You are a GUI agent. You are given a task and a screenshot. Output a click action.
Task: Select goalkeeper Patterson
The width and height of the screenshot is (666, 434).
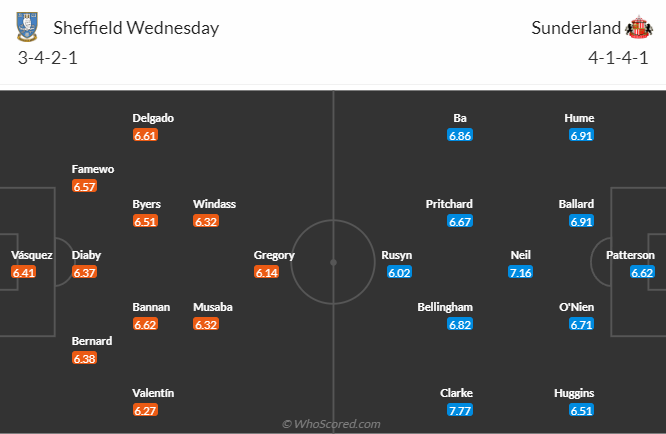tap(630, 255)
